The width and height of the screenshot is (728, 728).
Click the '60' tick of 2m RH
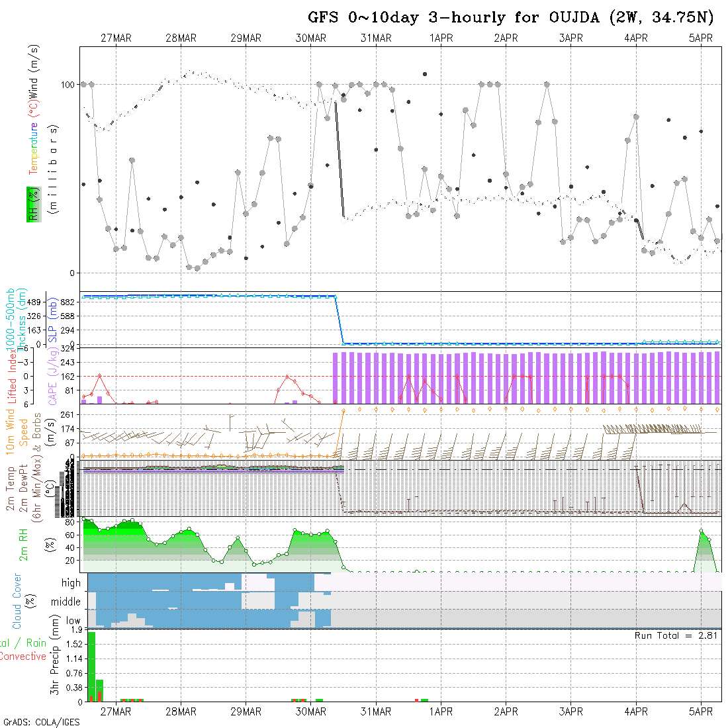coord(69,535)
